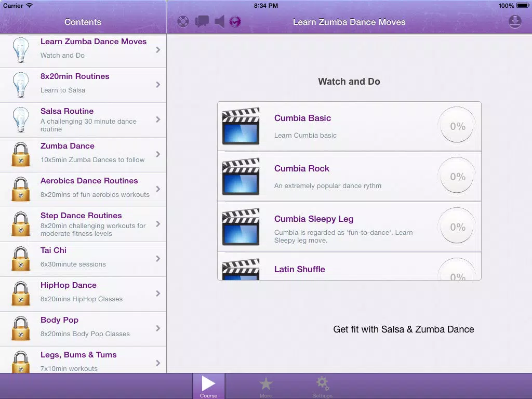Tap the 8:34 PM clock in status bar
This screenshot has width=532, height=399.
[266, 5]
